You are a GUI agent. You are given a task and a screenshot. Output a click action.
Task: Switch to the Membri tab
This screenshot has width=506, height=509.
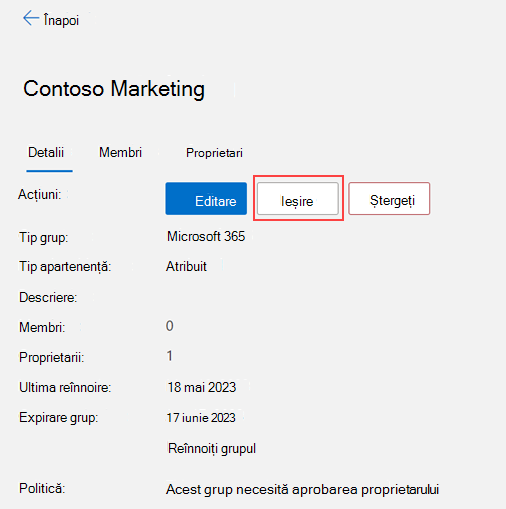point(120,152)
